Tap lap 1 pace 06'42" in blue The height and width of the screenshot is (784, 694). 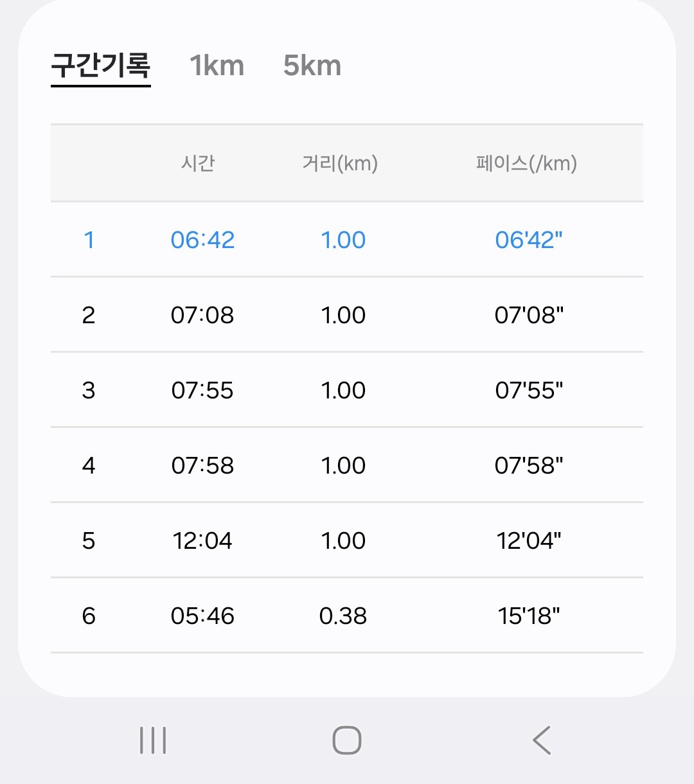click(x=529, y=240)
